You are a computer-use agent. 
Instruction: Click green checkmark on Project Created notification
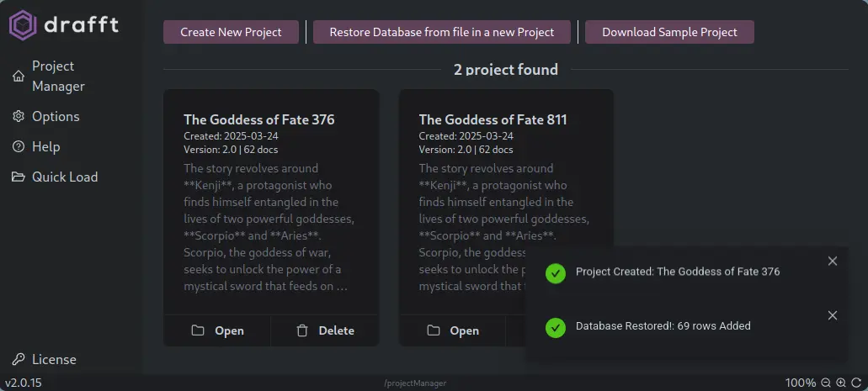(555, 273)
